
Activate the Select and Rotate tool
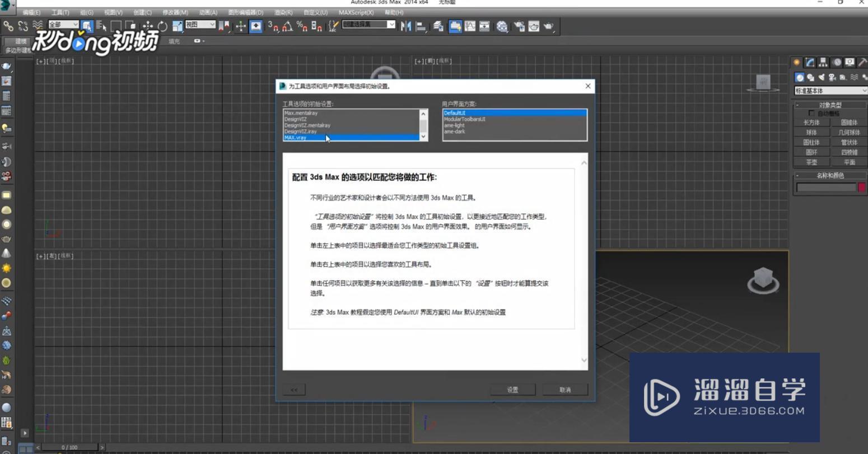[x=162, y=26]
